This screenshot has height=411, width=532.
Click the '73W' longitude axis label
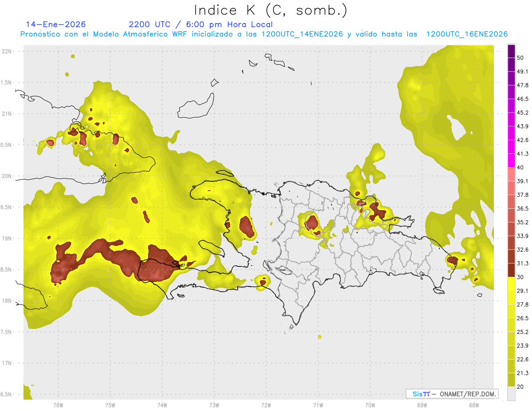click(214, 405)
